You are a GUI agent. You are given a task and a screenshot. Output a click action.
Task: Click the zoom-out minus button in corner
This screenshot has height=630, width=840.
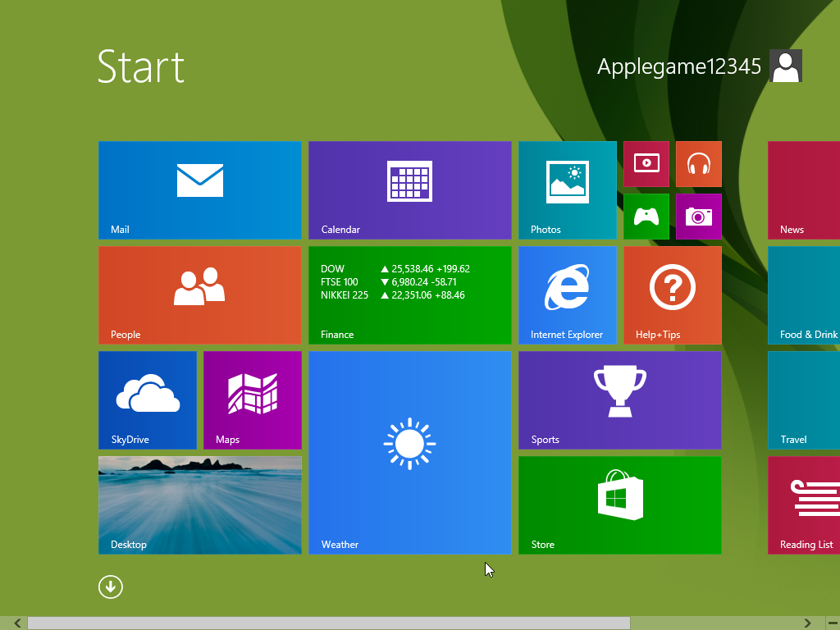click(x=833, y=623)
